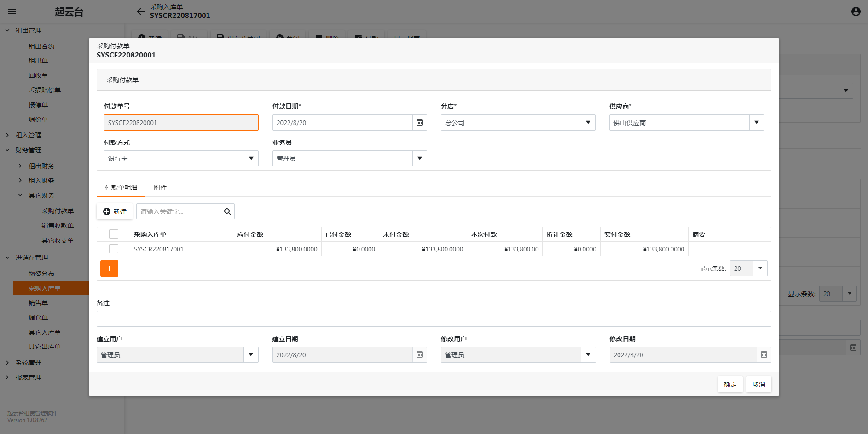Image resolution: width=868 pixels, height=434 pixels.
Task: Open the 付款方式 dropdown arrow
Action: (x=251, y=158)
